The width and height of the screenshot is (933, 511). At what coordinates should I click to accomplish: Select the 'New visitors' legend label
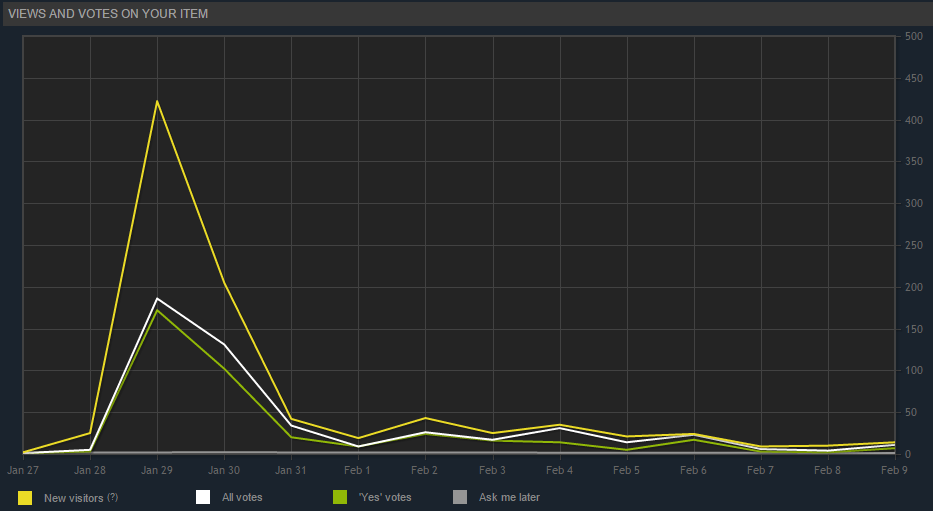74,498
